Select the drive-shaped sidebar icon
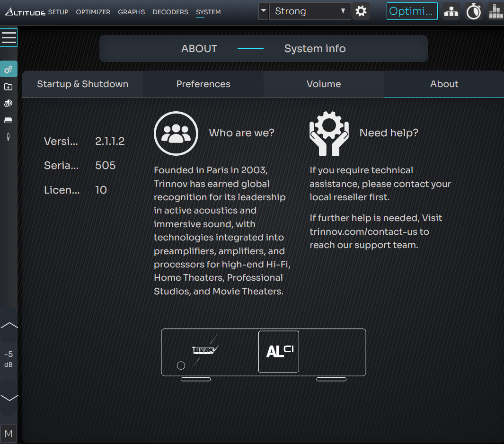Viewport: 504px width, 444px height. pos(9,120)
